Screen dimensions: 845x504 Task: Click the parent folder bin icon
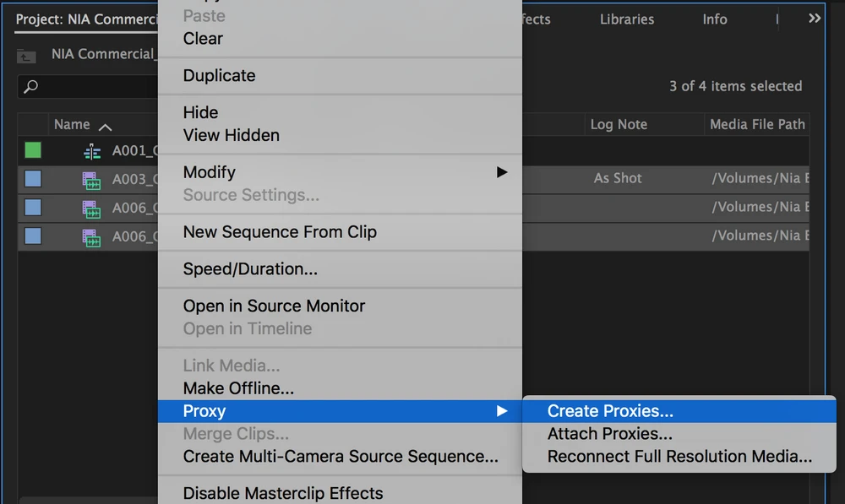tap(27, 56)
